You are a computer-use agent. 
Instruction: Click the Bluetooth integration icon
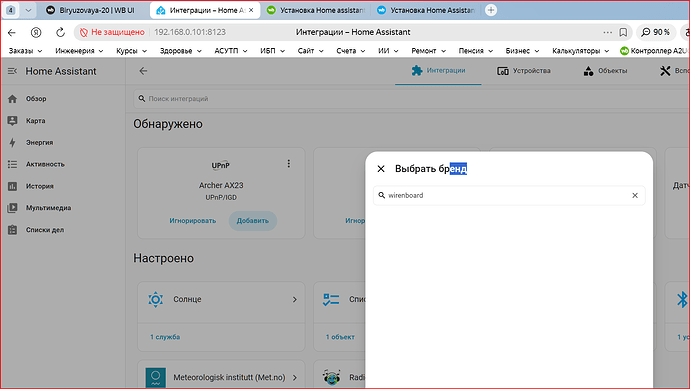(682, 299)
